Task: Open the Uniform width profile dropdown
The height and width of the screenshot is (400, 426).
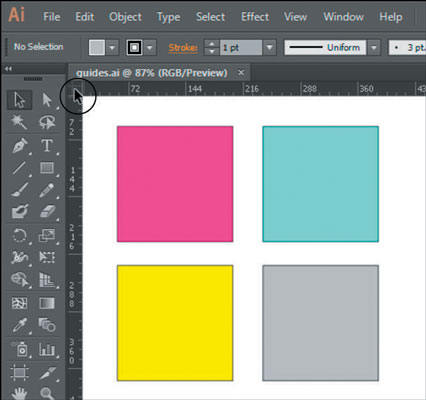Action: (374, 48)
